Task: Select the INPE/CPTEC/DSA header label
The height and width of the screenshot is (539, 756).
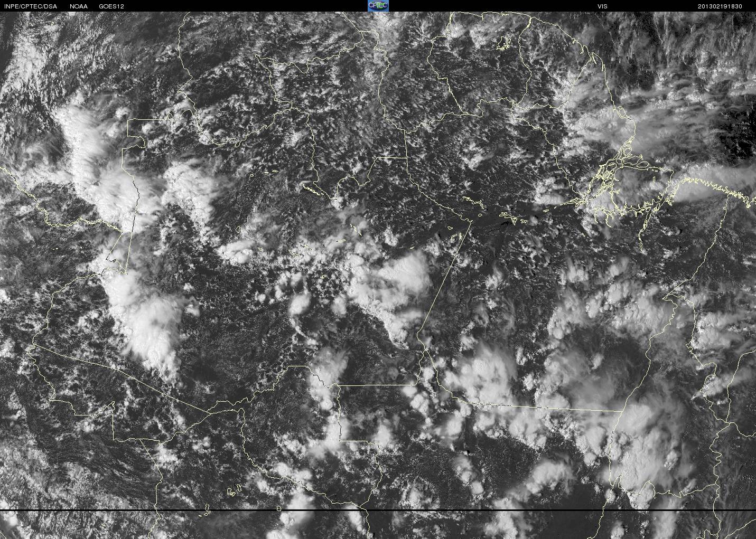Action: (x=31, y=6)
